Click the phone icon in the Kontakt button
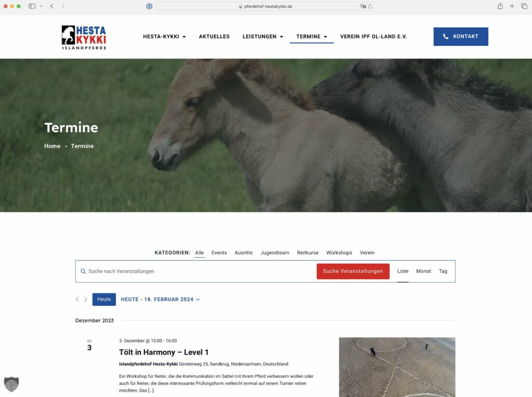The width and height of the screenshot is (532, 397). (445, 36)
